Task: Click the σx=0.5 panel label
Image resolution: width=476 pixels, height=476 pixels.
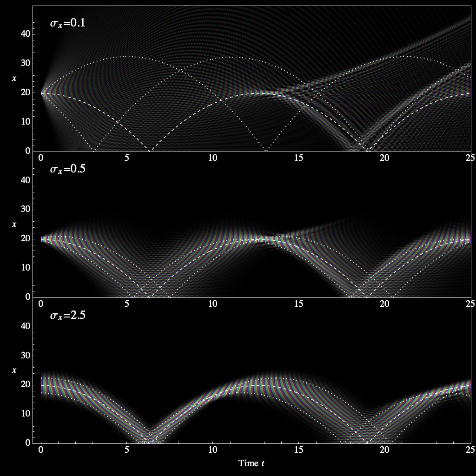Action: [x=67, y=169]
